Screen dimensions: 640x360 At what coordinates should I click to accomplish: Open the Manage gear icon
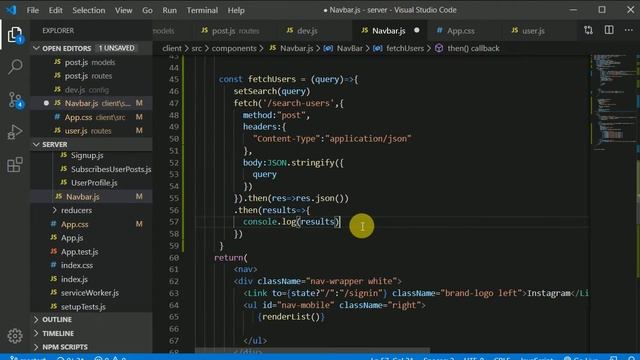coord(15,336)
